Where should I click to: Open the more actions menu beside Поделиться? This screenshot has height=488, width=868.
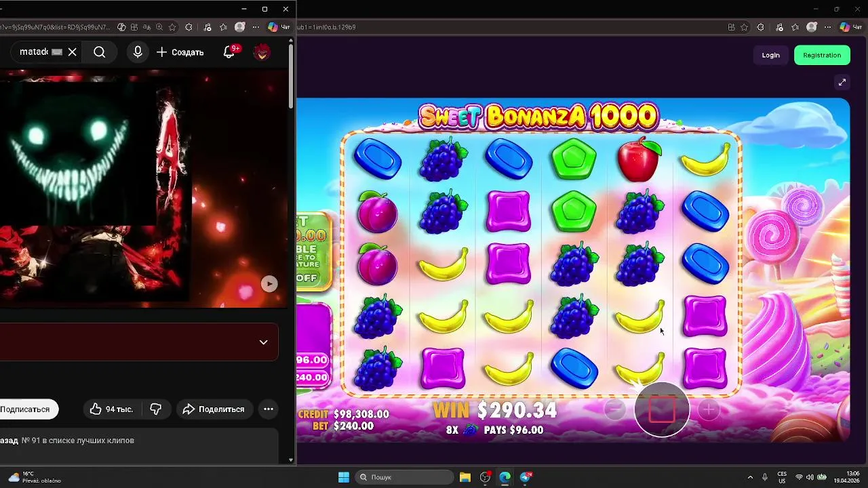[x=269, y=409]
